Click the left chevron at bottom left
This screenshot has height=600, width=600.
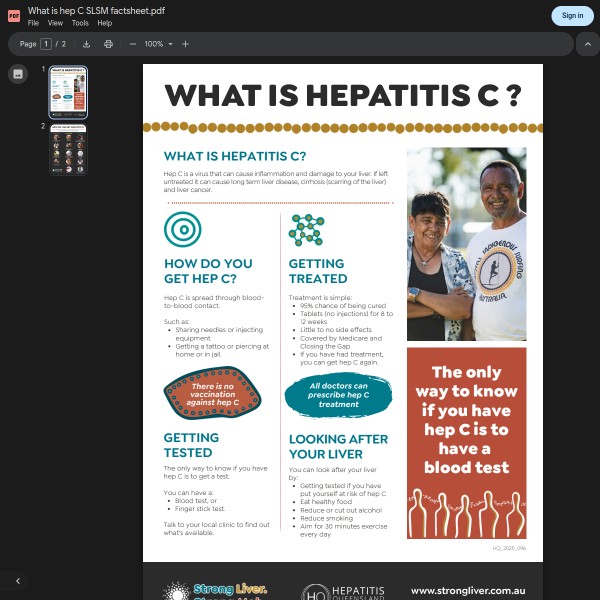tap(17, 581)
